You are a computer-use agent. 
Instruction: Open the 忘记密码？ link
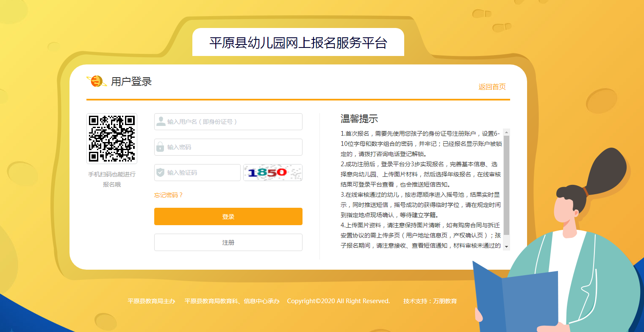pos(169,195)
